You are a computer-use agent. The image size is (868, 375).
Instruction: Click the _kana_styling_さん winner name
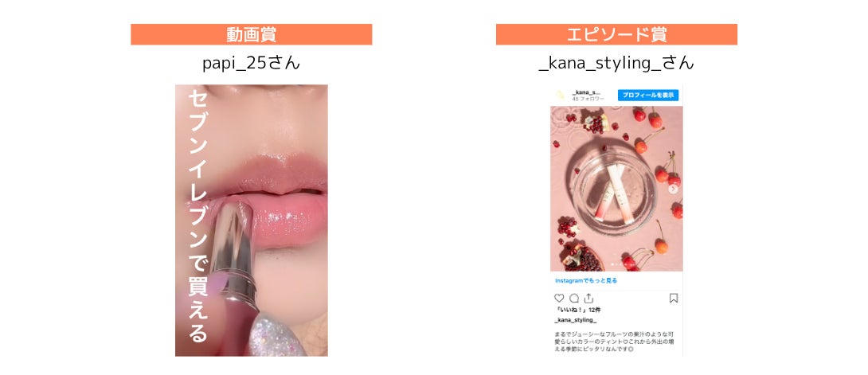click(x=616, y=64)
